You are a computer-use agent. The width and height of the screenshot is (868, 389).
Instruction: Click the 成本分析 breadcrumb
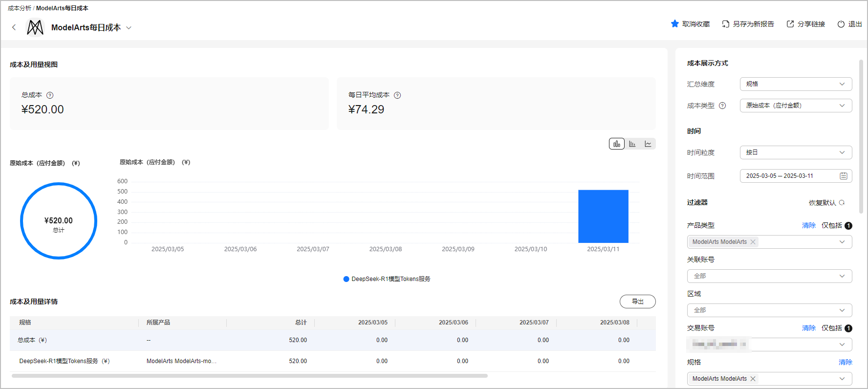click(x=20, y=8)
